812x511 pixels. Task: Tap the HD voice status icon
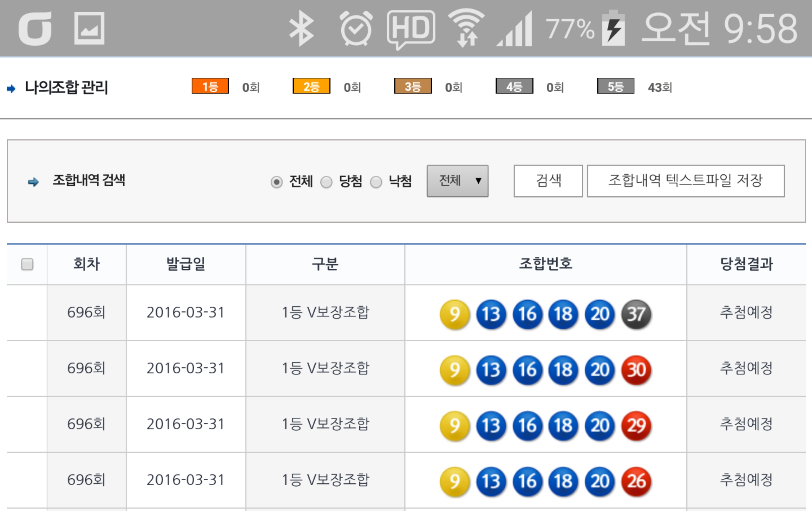[411, 29]
